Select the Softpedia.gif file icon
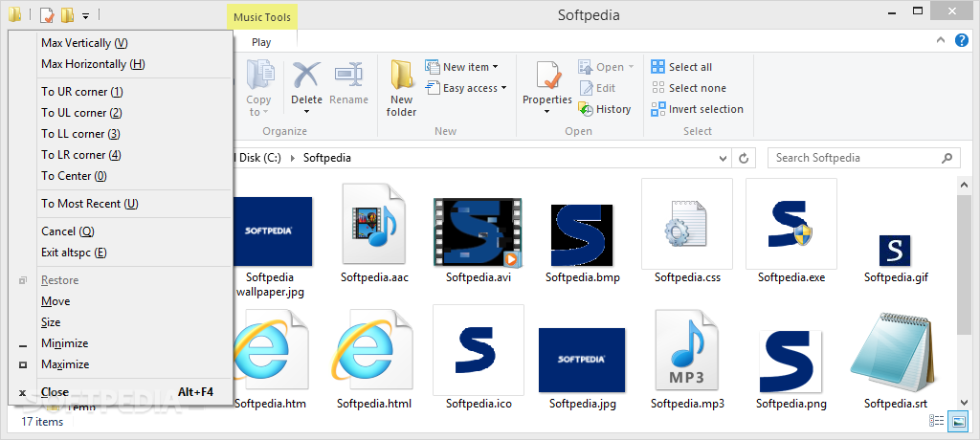 coord(895,251)
